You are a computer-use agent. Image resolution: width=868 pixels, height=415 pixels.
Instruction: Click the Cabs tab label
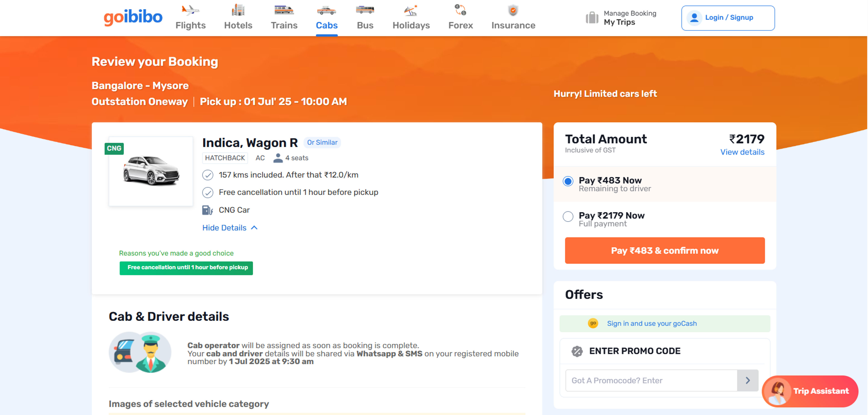(x=326, y=26)
